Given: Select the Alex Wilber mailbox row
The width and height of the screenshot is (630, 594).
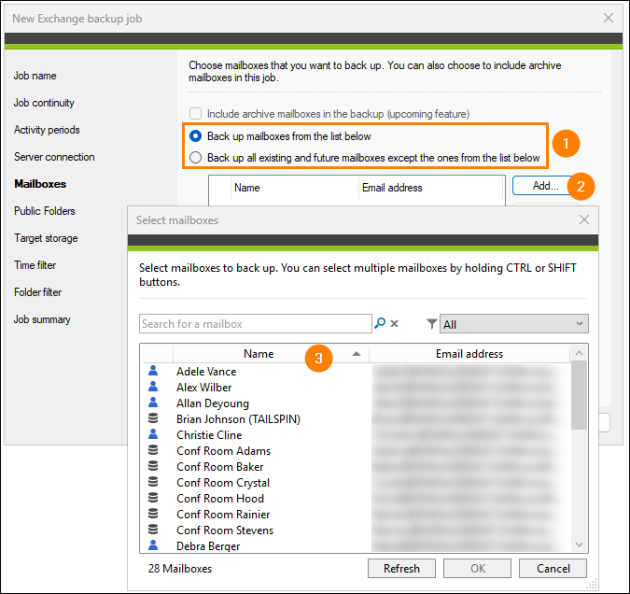Looking at the screenshot, I should 356,387.
